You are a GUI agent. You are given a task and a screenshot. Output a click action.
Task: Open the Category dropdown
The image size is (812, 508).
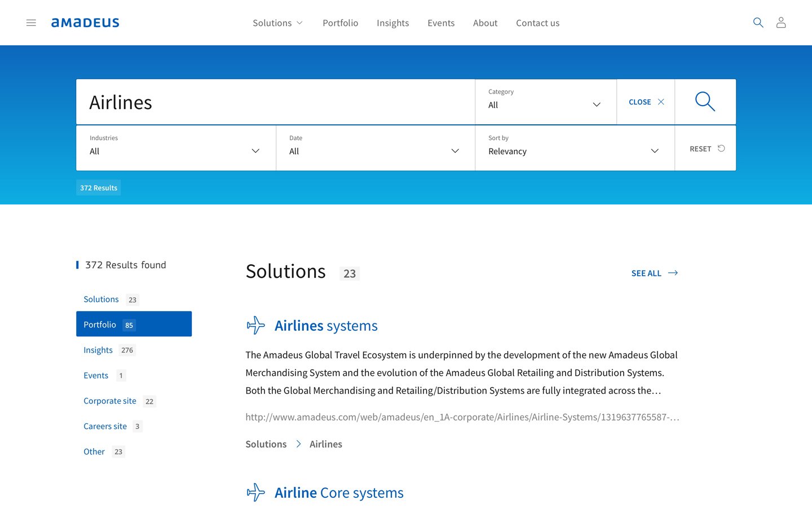click(546, 102)
